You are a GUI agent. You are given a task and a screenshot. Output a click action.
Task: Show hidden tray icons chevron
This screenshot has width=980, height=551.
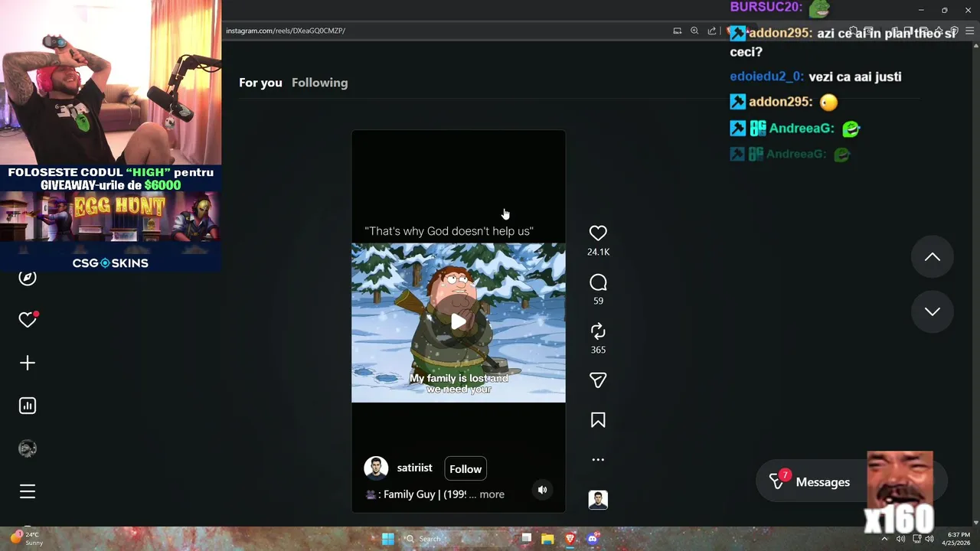click(x=884, y=539)
